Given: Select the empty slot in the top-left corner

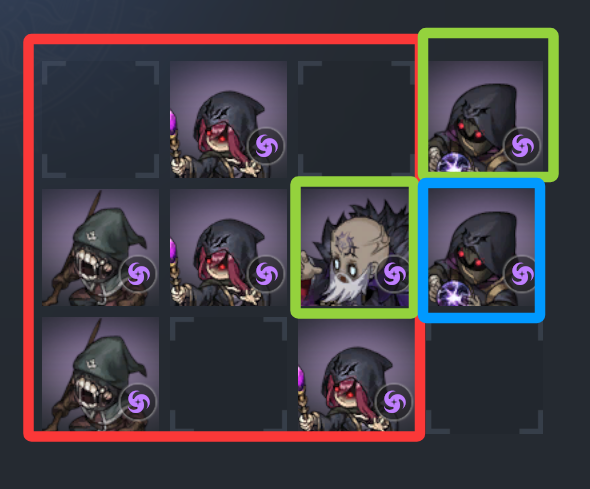Looking at the screenshot, I should pos(100,119).
